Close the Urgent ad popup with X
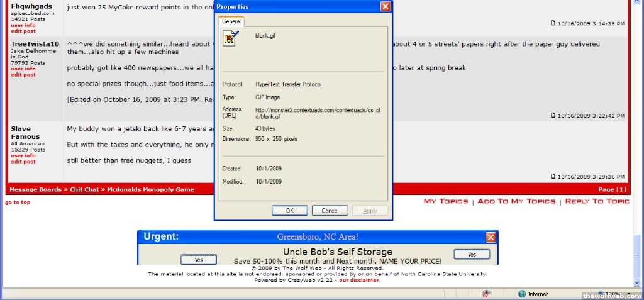 click(x=491, y=237)
